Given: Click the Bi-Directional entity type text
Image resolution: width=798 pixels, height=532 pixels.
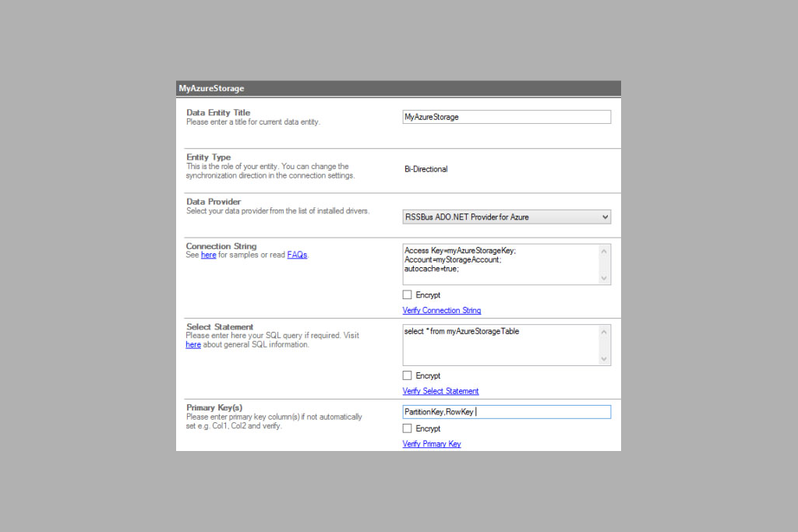Looking at the screenshot, I should [x=425, y=169].
